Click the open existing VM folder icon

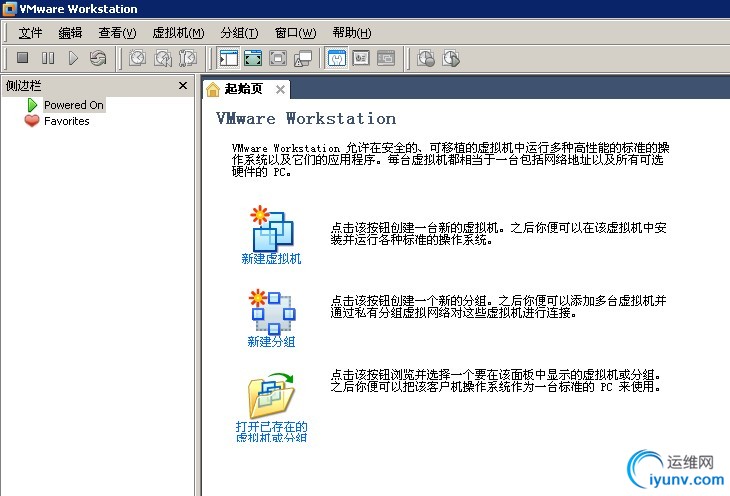click(x=271, y=394)
